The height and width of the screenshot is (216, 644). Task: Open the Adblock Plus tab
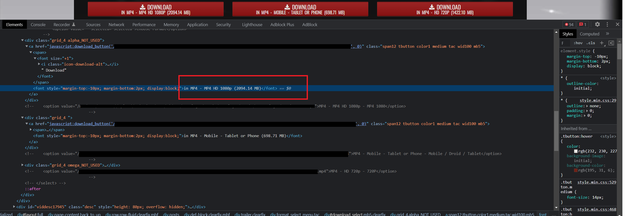tap(282, 25)
